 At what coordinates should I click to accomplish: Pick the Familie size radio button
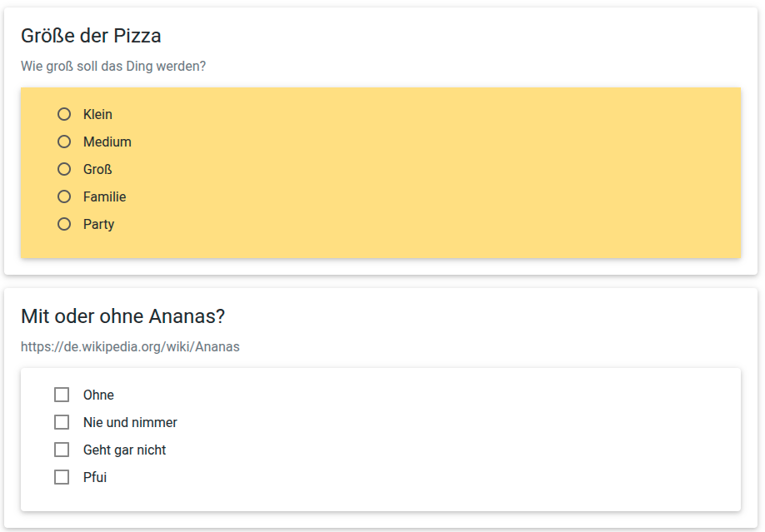pyautogui.click(x=64, y=196)
